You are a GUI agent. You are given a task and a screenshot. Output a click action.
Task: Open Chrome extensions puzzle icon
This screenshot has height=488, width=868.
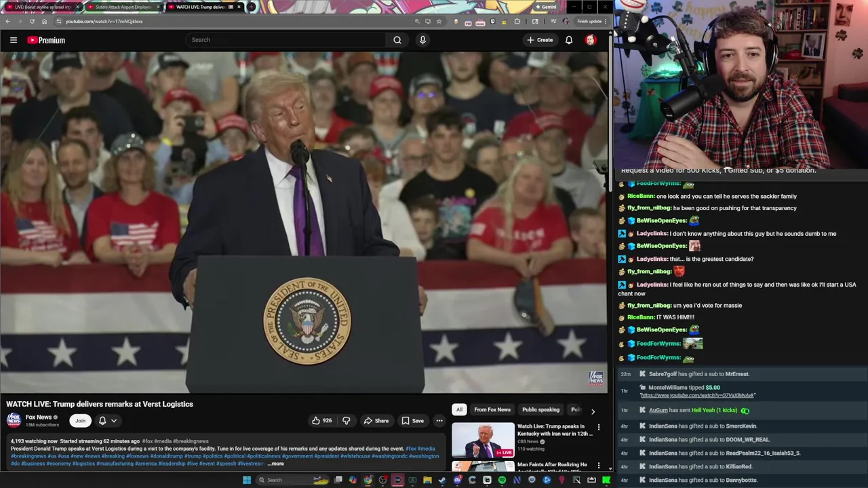pyautogui.click(x=517, y=21)
